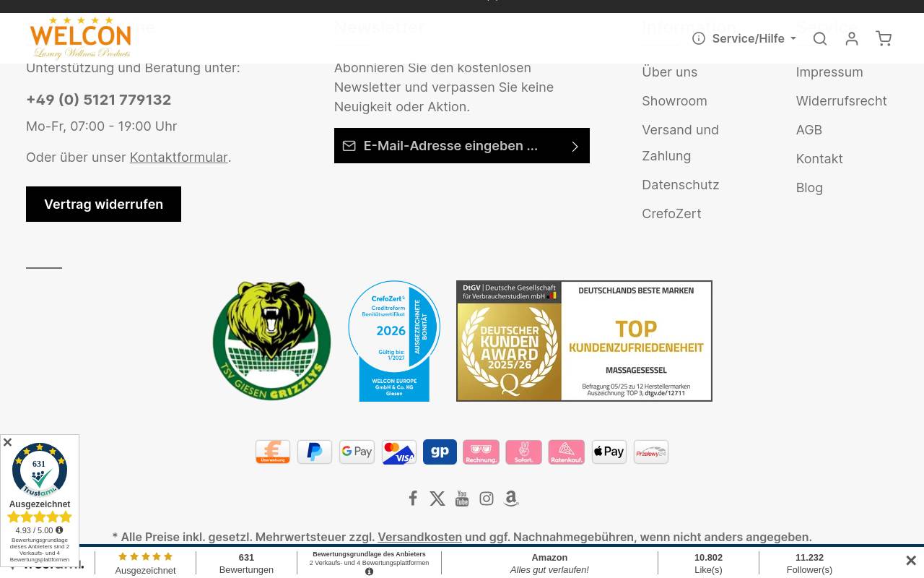Screen dimensions: 924x578
Task: Click the Deutscher Kunden Award banner
Action: tap(584, 341)
